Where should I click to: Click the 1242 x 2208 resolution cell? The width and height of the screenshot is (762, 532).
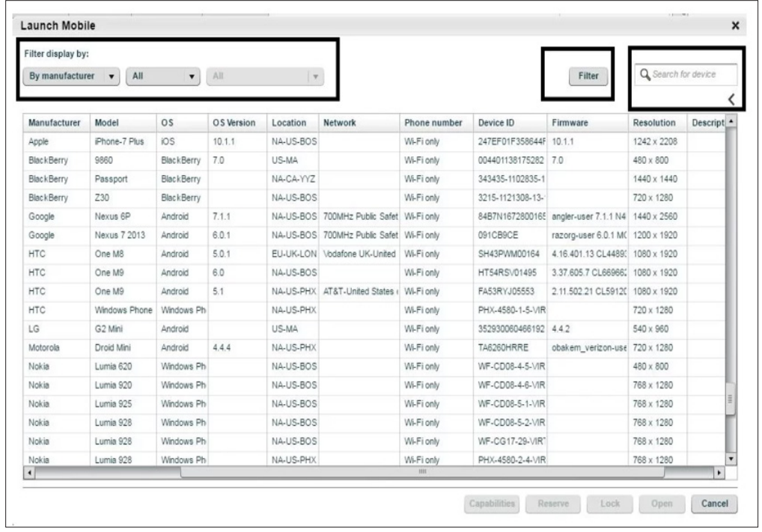(x=657, y=142)
